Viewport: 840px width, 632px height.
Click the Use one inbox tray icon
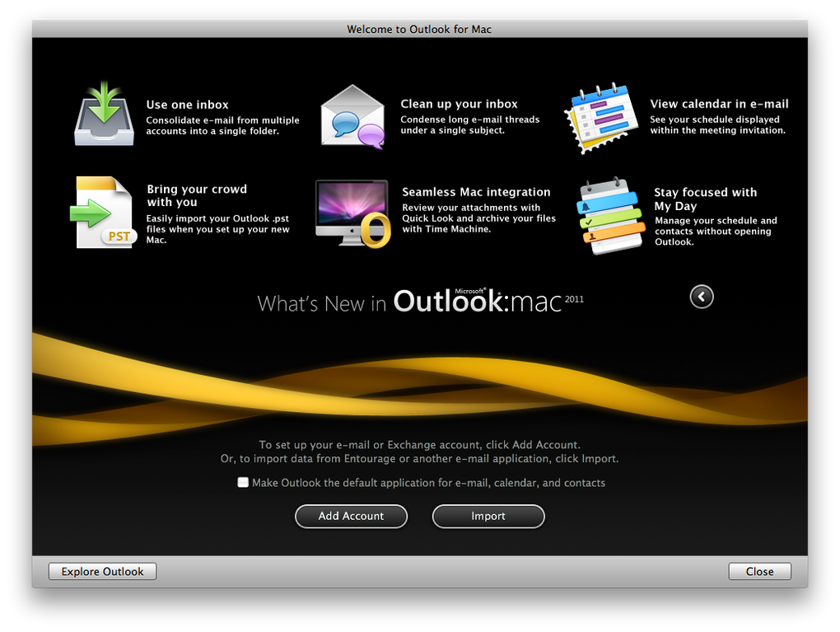pos(103,114)
